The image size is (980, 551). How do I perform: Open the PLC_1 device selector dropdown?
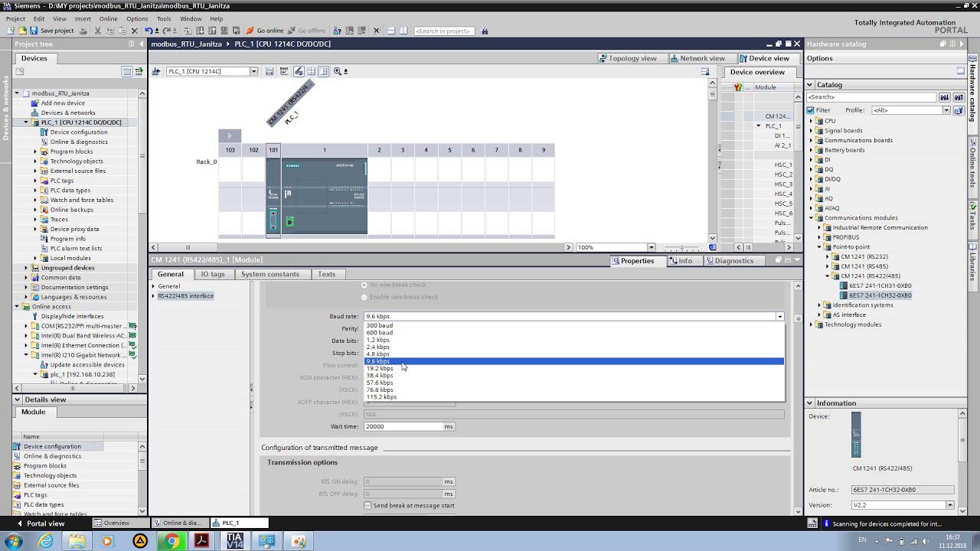pos(253,71)
